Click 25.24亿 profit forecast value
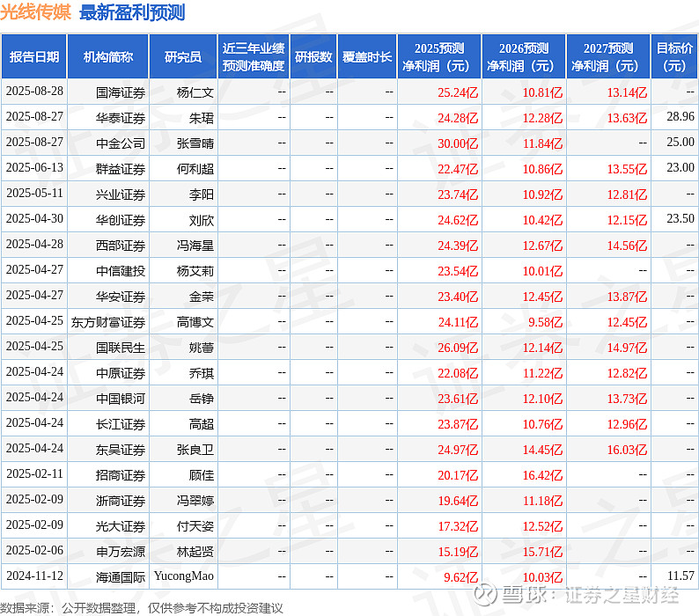The width and height of the screenshot is (699, 616). pos(458,92)
